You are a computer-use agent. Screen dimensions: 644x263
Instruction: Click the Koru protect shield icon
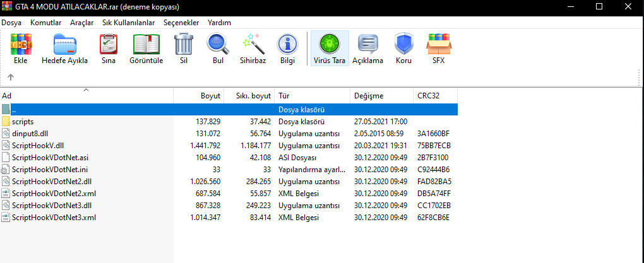click(x=403, y=44)
